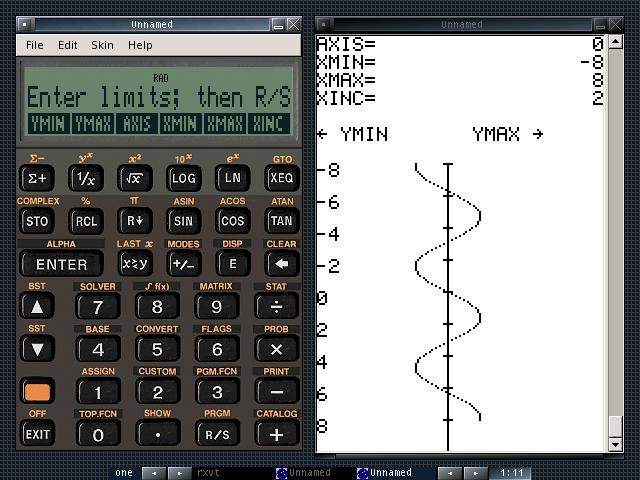Click the right arrow beside the workspace name

[180, 473]
